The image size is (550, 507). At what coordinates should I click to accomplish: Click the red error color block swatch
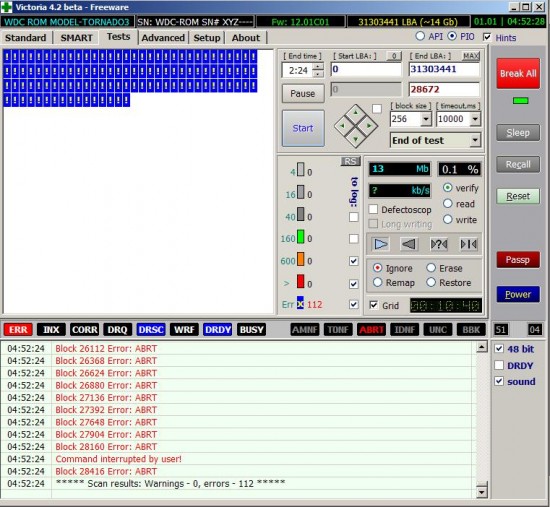pyautogui.click(x=301, y=282)
